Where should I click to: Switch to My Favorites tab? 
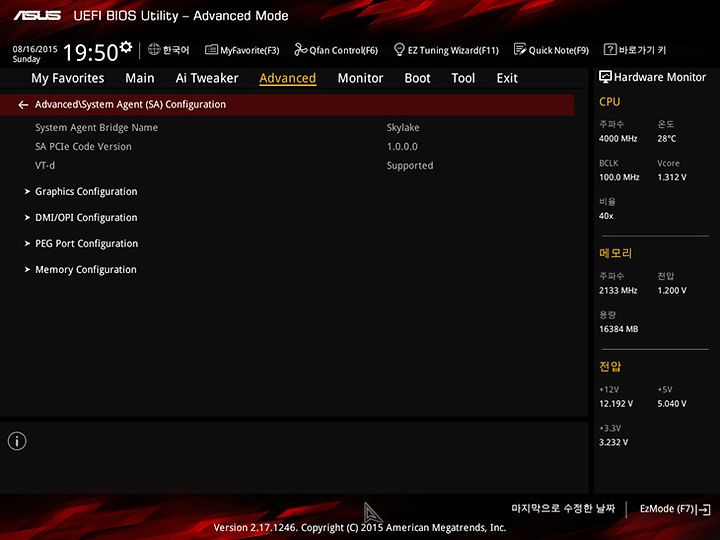tap(68, 79)
